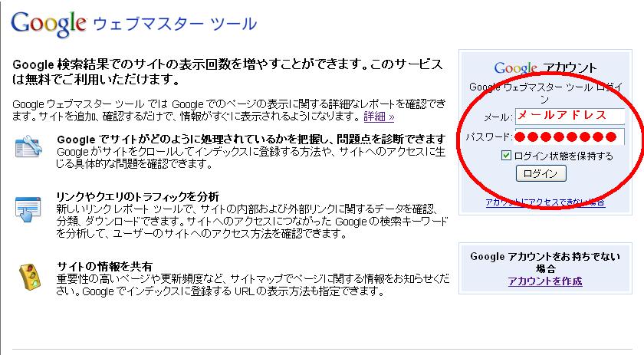Viewport: 644px width, 355px height.
Task: Click the main headline about 表示回数を増やす
Action: coord(228,71)
